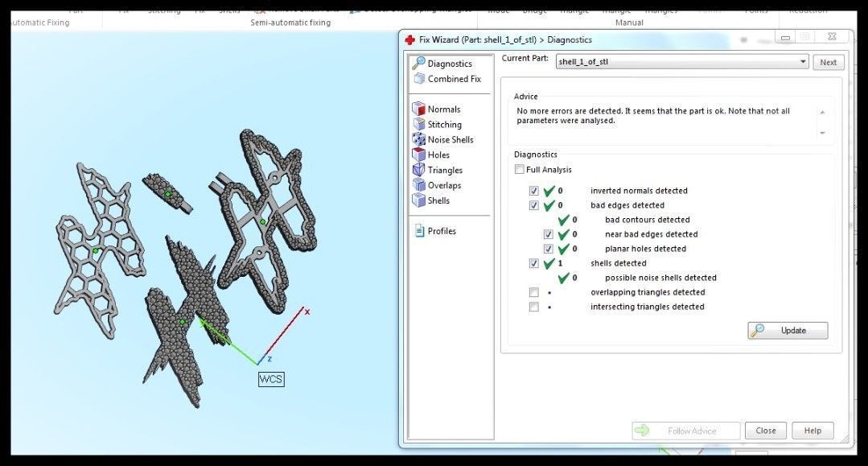The width and height of the screenshot is (868, 466).
Task: Open Help for Fix Wizard
Action: pyautogui.click(x=812, y=431)
